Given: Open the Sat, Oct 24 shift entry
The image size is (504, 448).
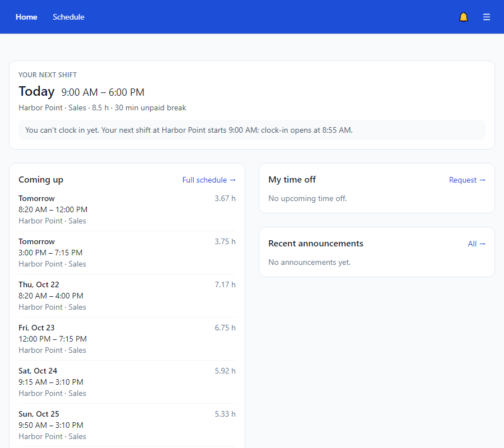Looking at the screenshot, I should coord(127,382).
